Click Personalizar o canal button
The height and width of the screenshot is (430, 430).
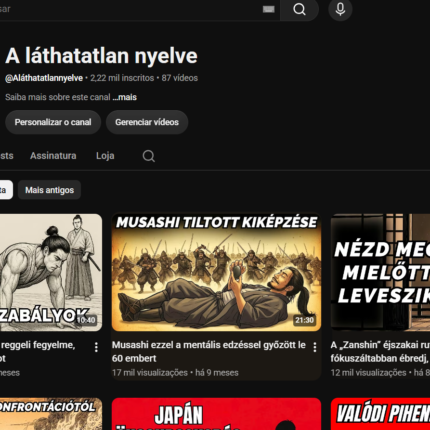pos(53,122)
